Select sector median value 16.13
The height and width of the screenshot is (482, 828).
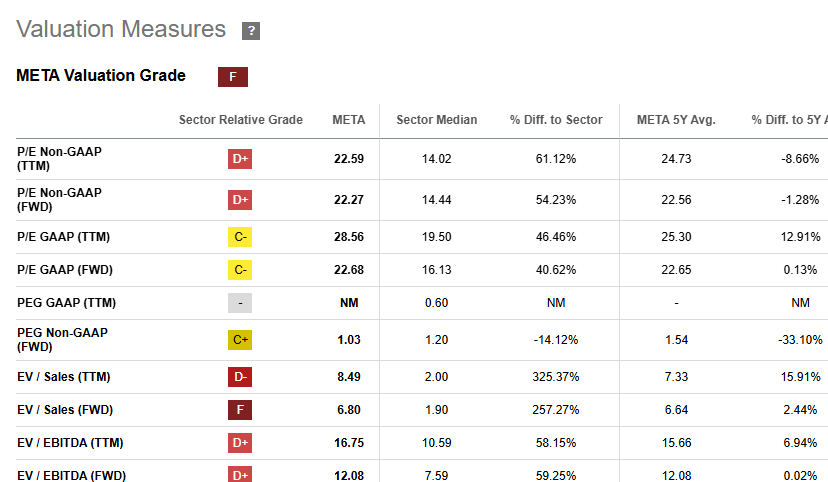point(437,270)
